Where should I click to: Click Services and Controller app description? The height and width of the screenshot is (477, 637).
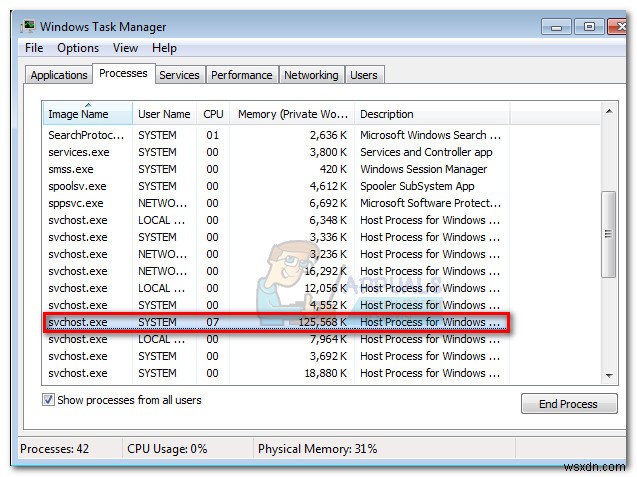(426, 152)
